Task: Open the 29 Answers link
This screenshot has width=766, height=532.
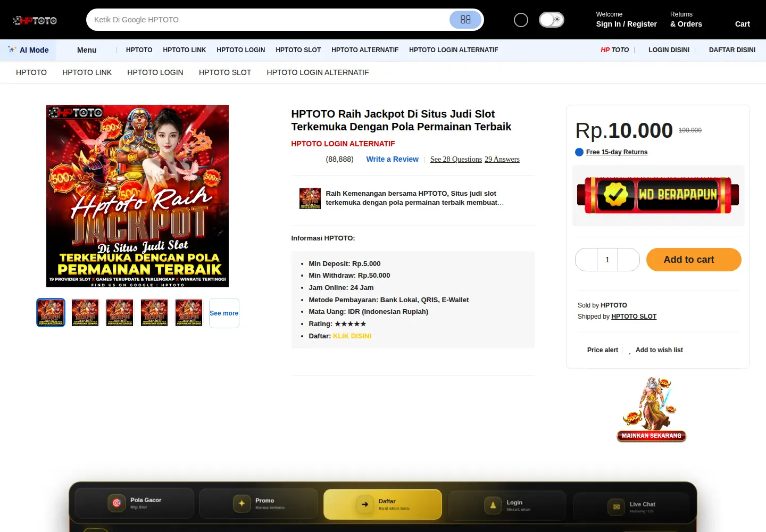Action: (502, 159)
